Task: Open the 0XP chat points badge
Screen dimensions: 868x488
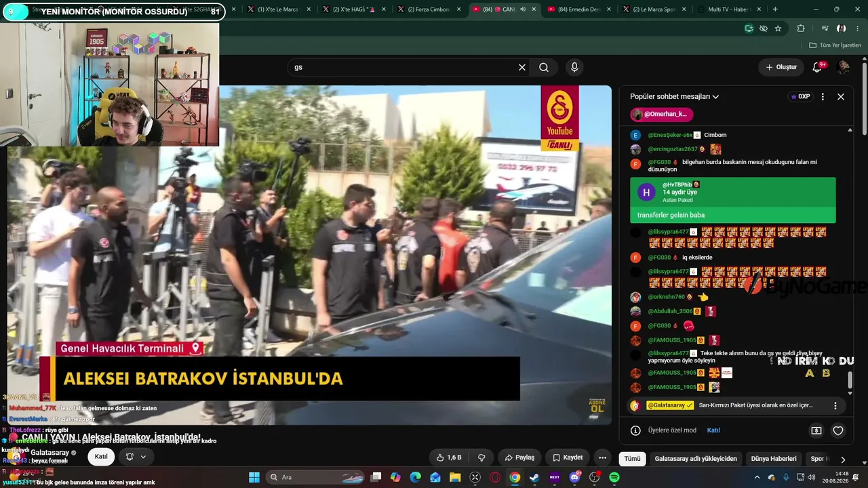Action: click(801, 96)
